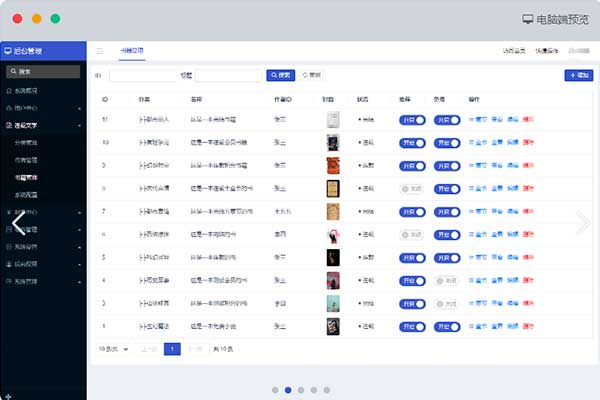Click the ID column header
This screenshot has height=400, width=600.
[x=105, y=100]
